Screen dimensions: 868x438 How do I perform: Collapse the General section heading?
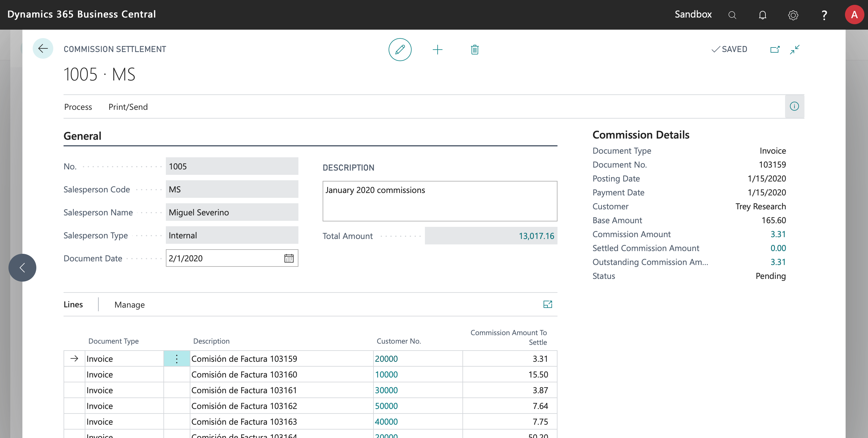(82, 136)
